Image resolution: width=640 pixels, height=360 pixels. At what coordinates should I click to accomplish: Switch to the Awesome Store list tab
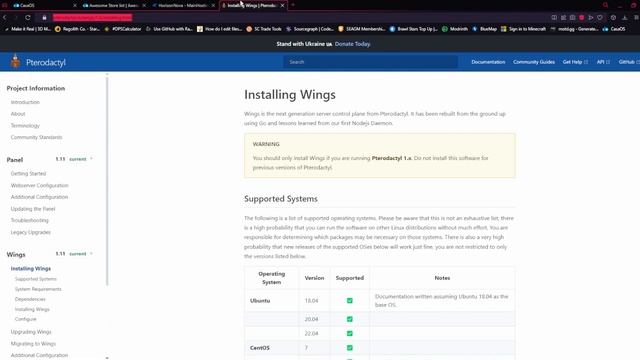114,5
